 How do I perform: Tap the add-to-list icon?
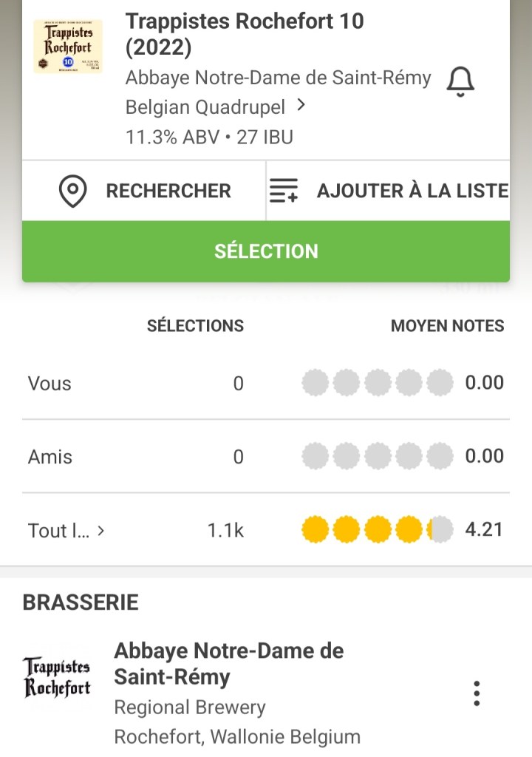point(284,191)
